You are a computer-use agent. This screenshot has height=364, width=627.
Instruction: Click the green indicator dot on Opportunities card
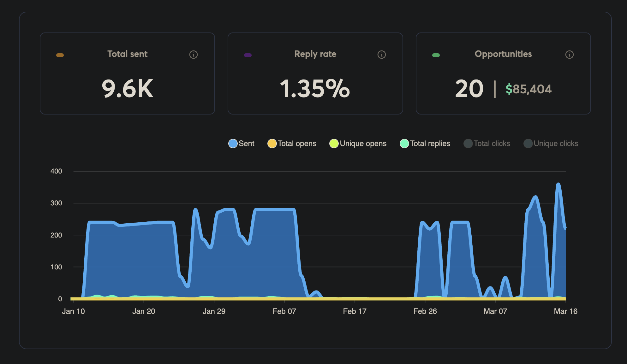click(x=437, y=54)
